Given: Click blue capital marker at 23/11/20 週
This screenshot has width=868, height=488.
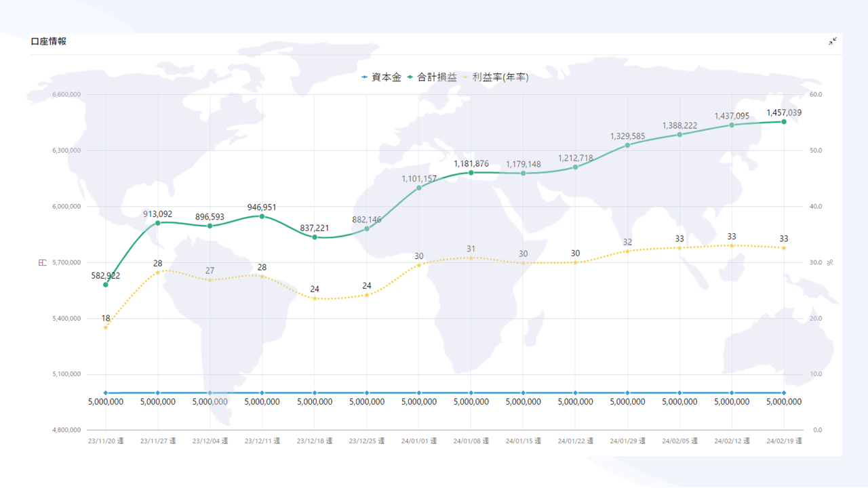Looking at the screenshot, I should [106, 392].
